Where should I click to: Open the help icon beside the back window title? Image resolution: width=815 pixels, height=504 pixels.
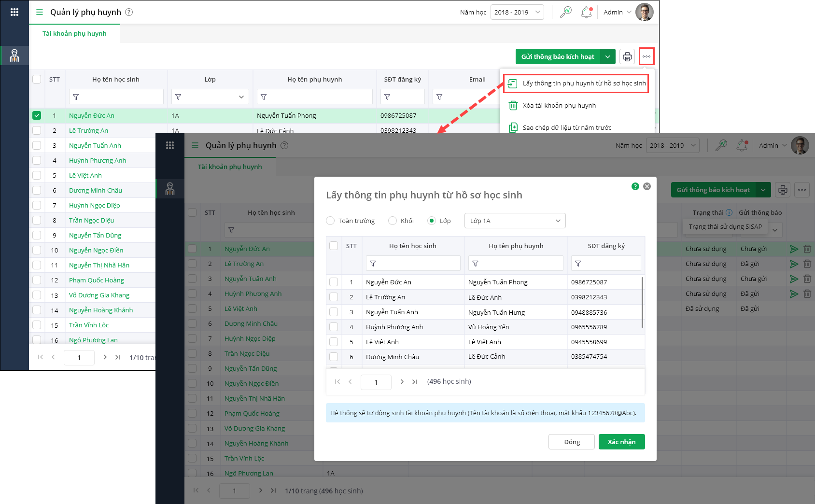[129, 12]
